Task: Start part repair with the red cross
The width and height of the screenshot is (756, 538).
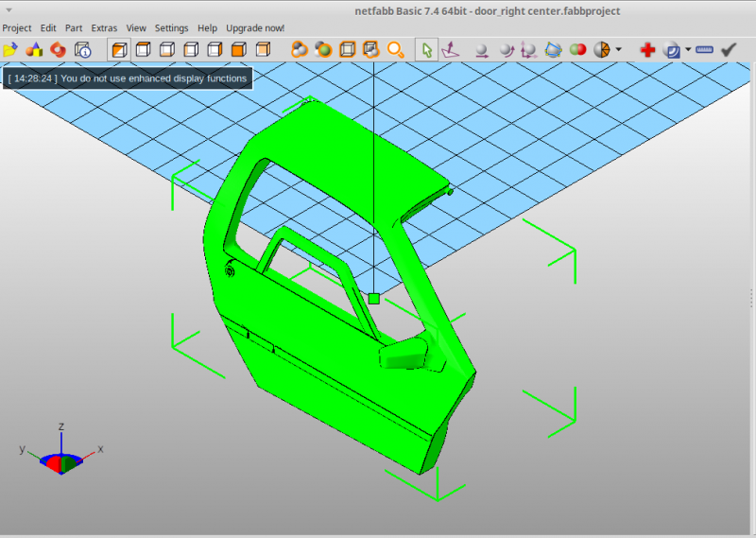Action: tap(647, 50)
